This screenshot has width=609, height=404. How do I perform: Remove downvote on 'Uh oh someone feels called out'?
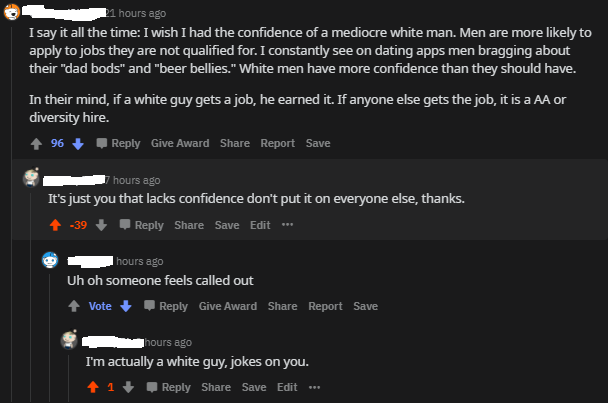(126, 306)
